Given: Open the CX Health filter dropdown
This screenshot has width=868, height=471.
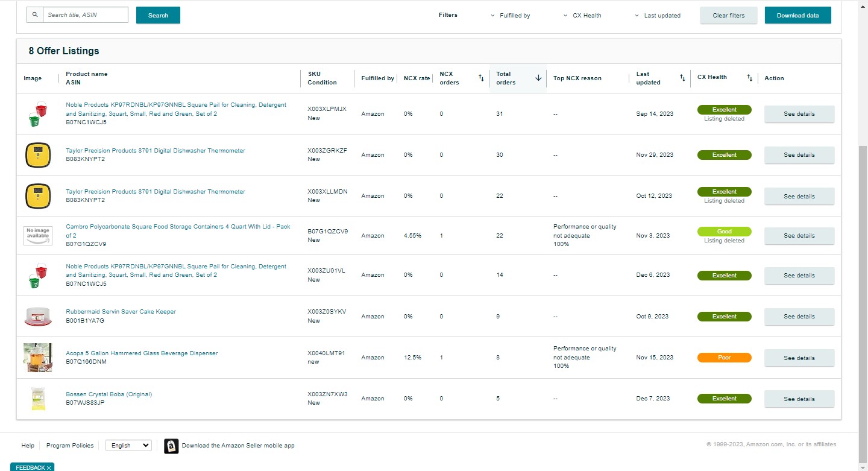Looking at the screenshot, I should pos(582,16).
